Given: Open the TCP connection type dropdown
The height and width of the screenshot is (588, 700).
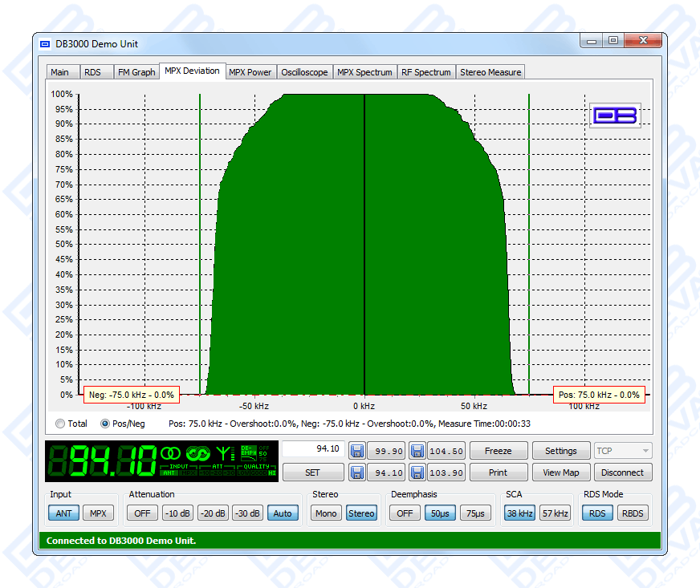Looking at the screenshot, I should (623, 451).
